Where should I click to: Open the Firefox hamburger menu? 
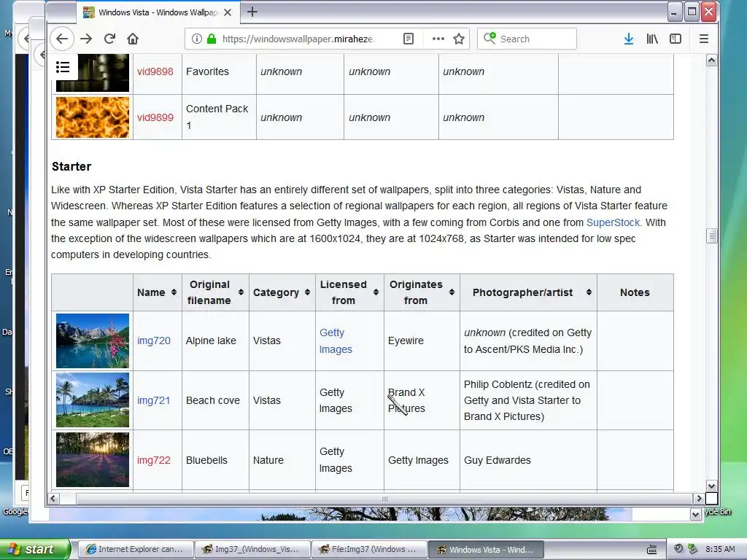tap(704, 39)
